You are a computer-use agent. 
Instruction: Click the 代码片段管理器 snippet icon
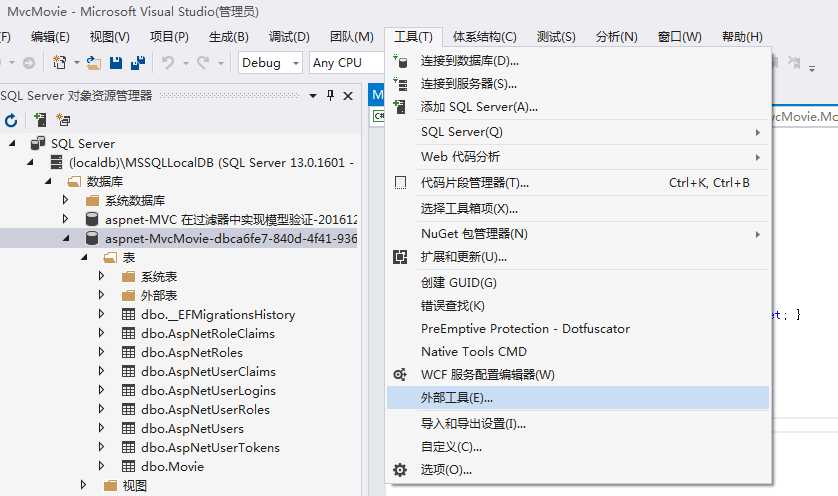(400, 183)
